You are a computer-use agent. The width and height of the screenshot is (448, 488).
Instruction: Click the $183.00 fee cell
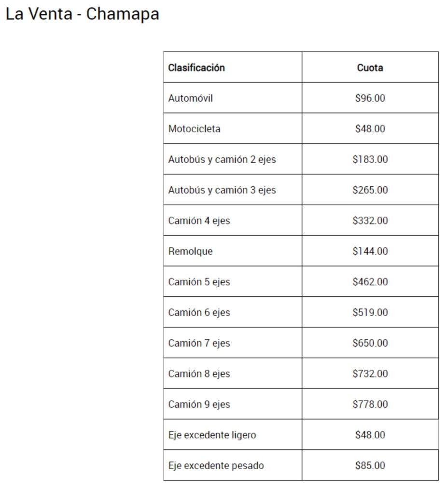(x=370, y=159)
